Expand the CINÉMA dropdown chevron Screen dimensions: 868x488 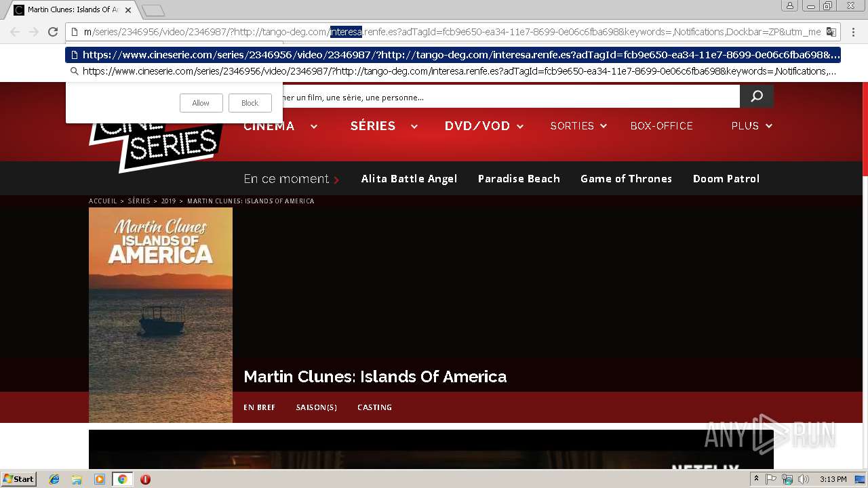click(x=314, y=127)
